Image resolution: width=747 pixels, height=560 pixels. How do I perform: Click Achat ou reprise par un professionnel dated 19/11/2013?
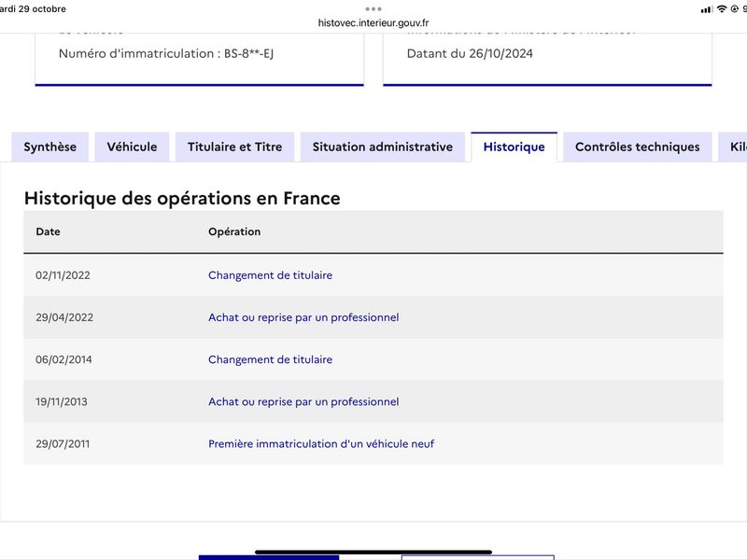(x=303, y=402)
